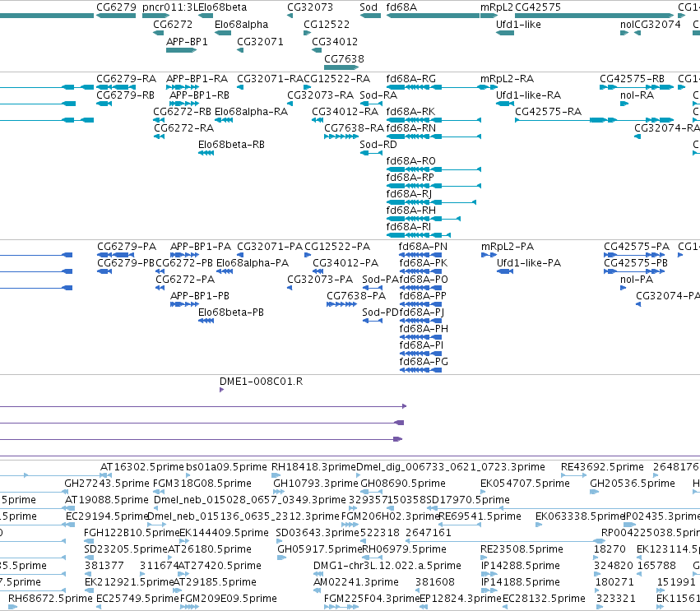Select the CG6279-PA protein label

click(x=127, y=247)
